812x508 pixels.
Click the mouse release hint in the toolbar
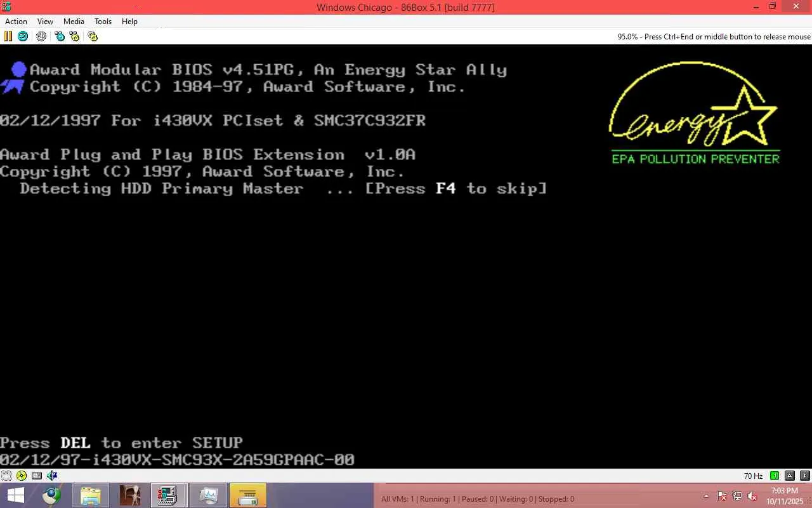point(714,37)
